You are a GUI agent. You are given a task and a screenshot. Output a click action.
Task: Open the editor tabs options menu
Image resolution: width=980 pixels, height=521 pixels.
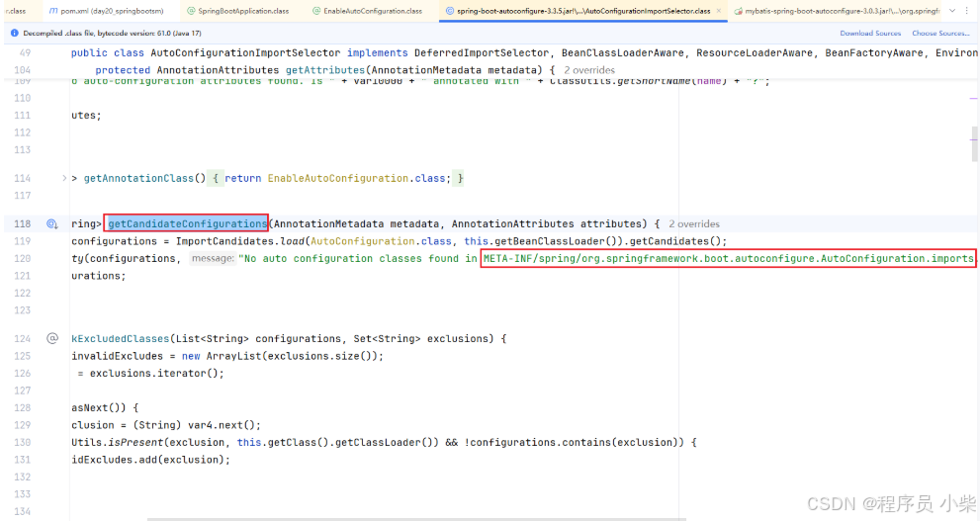967,11
